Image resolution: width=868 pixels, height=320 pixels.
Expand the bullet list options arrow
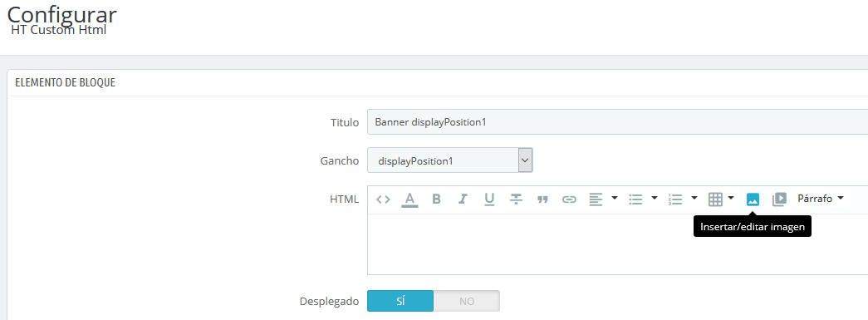click(655, 198)
